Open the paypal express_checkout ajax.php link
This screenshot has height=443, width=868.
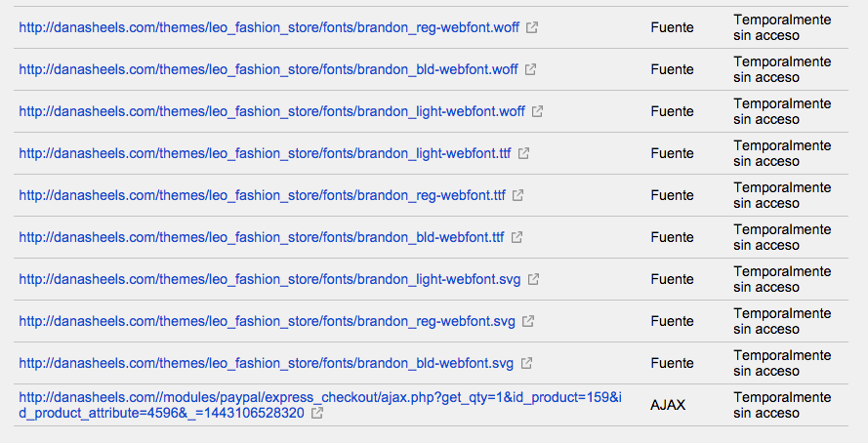(320, 405)
